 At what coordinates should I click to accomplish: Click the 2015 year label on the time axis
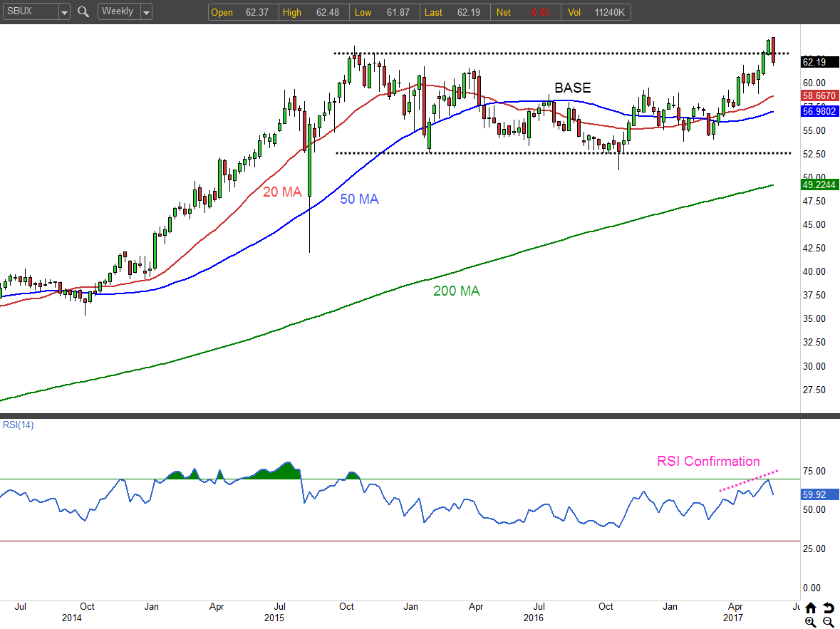[x=274, y=618]
